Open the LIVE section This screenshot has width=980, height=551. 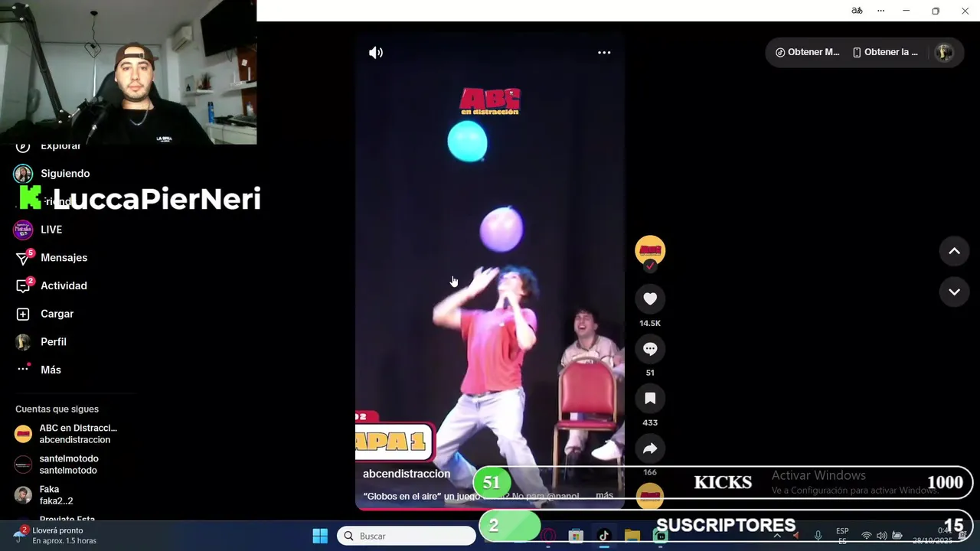pos(51,230)
